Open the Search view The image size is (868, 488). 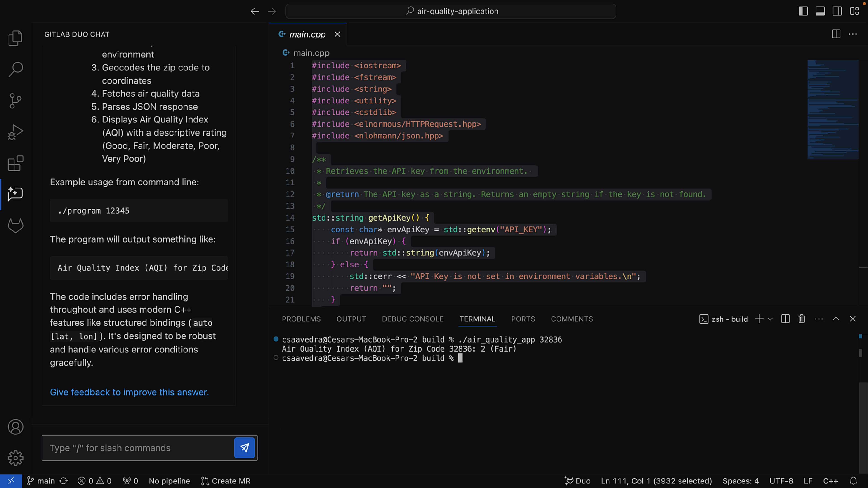coord(15,69)
